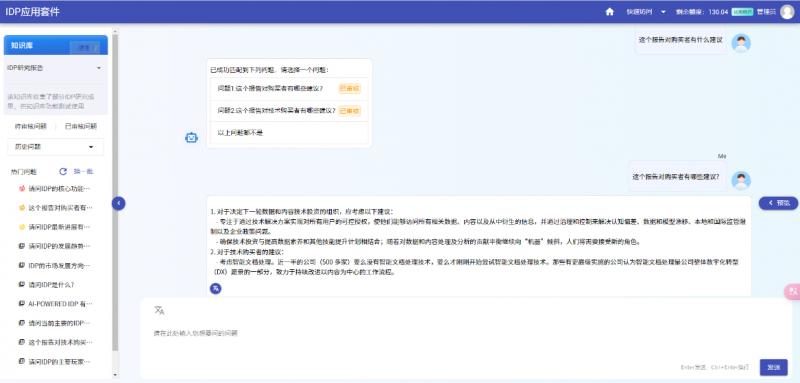Select the star-marked hot question 这个报告对购买者有…
800x383 pixels.
(x=61, y=208)
